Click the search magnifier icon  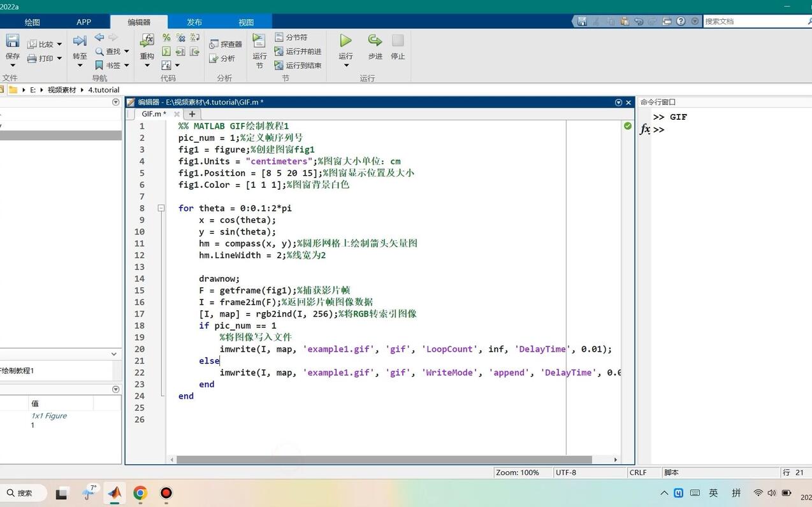click(x=809, y=21)
